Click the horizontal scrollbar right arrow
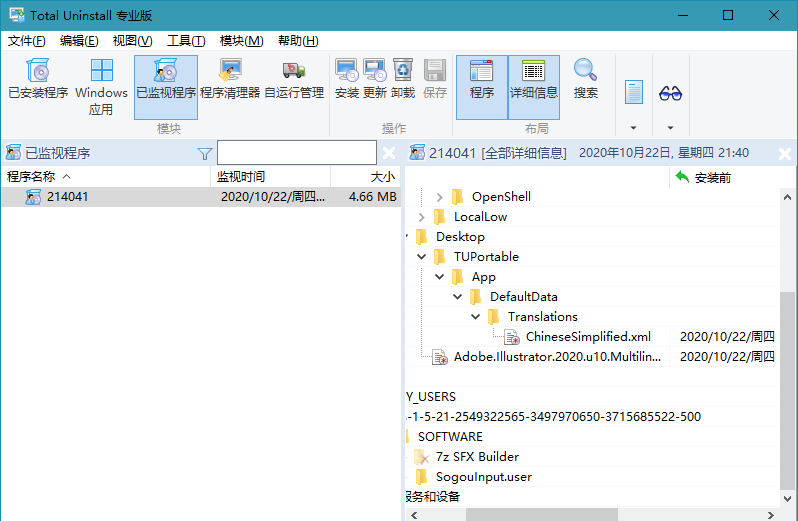 tap(771, 515)
